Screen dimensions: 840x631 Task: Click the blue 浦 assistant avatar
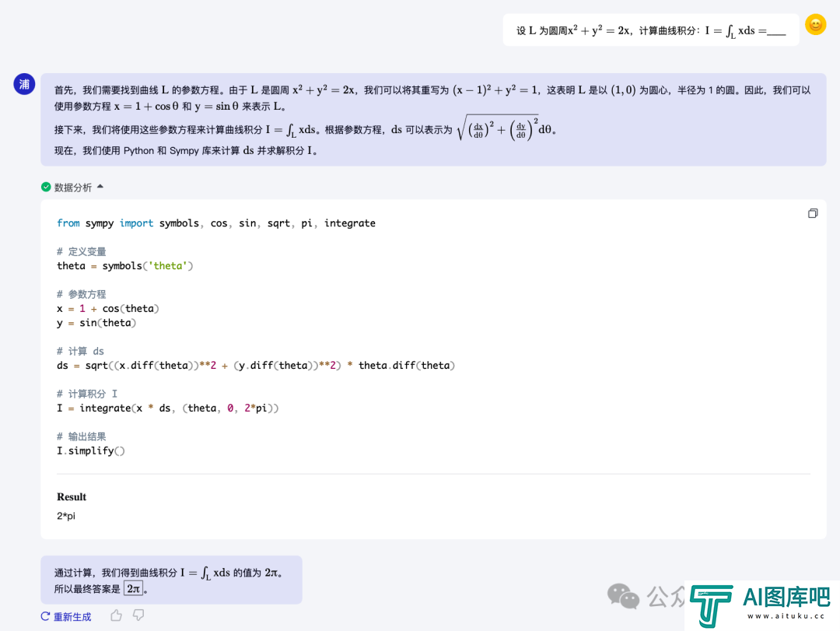(24, 84)
